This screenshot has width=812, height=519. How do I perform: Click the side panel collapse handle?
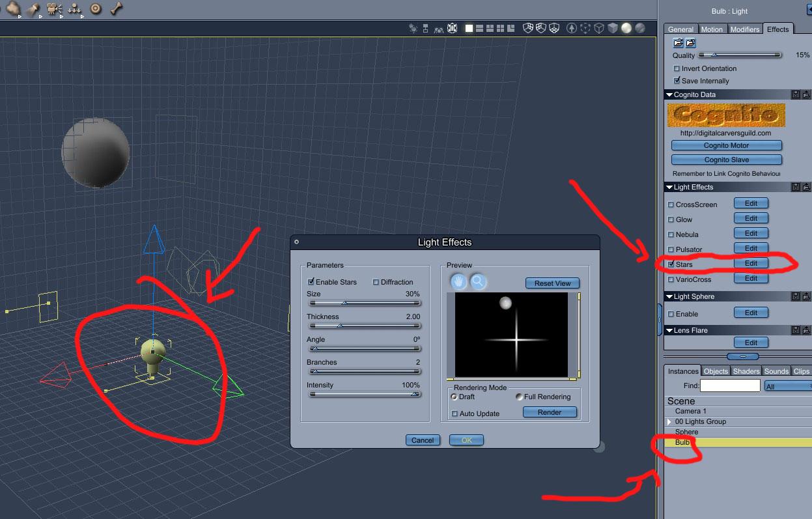click(x=660, y=320)
